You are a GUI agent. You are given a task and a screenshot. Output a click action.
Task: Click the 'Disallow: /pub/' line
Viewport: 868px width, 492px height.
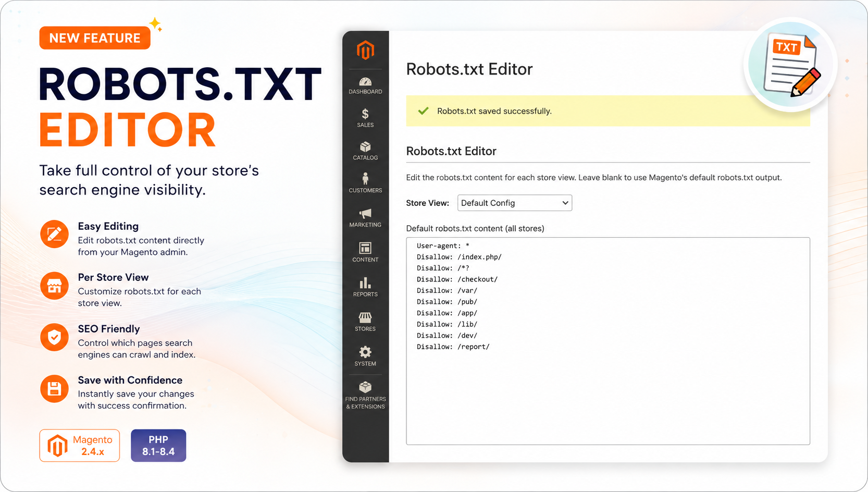pos(447,302)
